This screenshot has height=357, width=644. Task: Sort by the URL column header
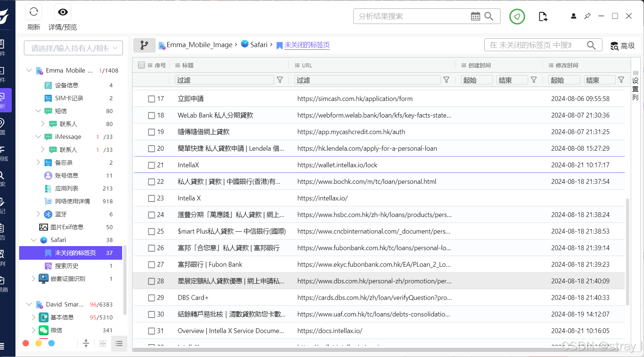307,65
